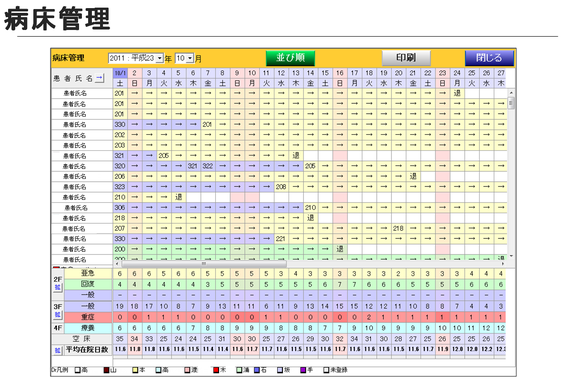
Task: Click the horizontal scrollbar right arrow
Action: [503, 264]
